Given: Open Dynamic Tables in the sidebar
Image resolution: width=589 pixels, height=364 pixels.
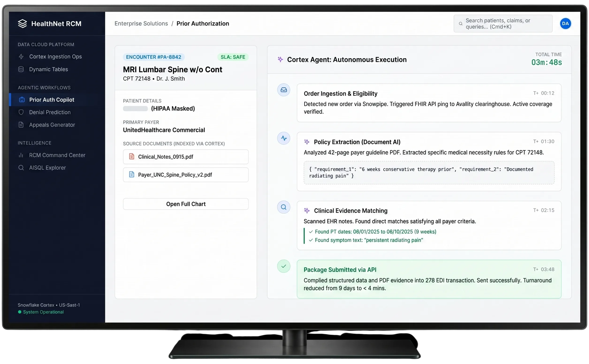Looking at the screenshot, I should point(57,69).
